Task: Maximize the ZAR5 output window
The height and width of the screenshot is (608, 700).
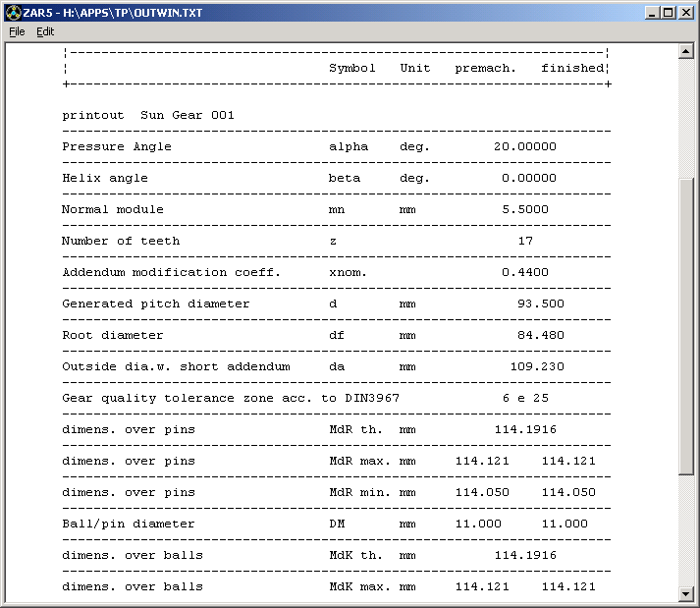Action: (x=669, y=13)
